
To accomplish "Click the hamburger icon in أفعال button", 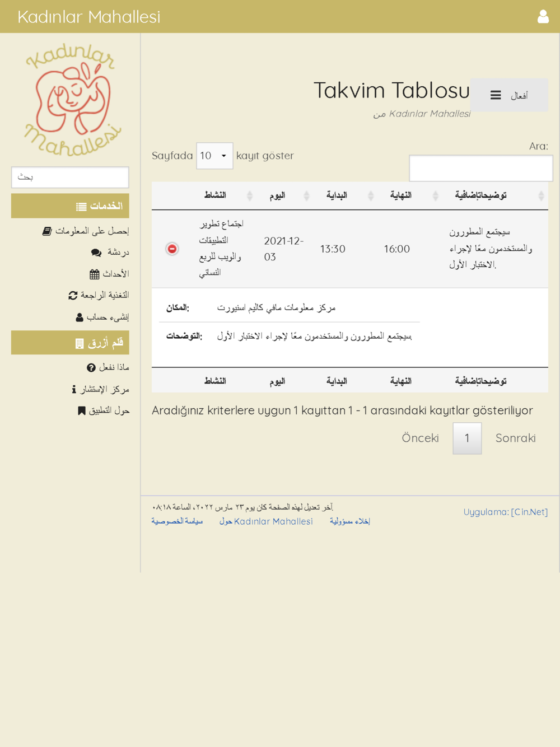I will click(x=496, y=96).
